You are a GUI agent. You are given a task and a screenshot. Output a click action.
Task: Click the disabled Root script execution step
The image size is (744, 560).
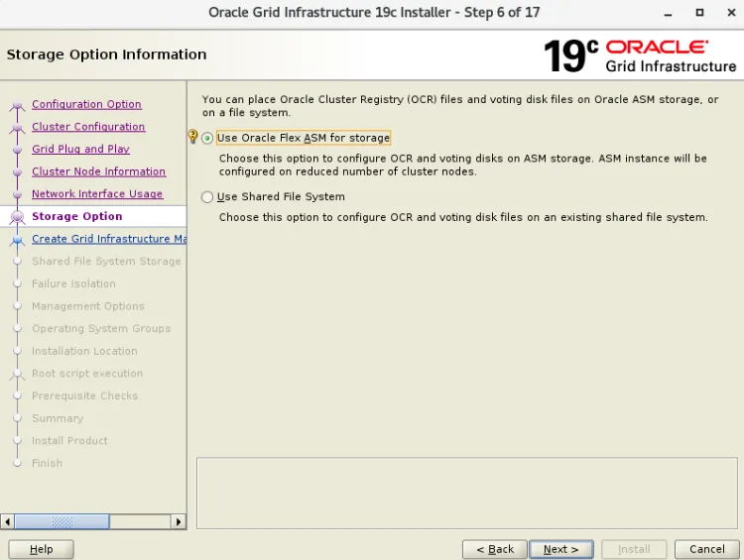pos(87,374)
